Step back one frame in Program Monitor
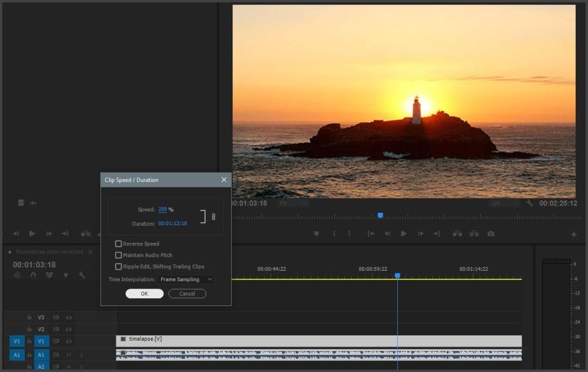The image size is (588, 372). pos(387,234)
